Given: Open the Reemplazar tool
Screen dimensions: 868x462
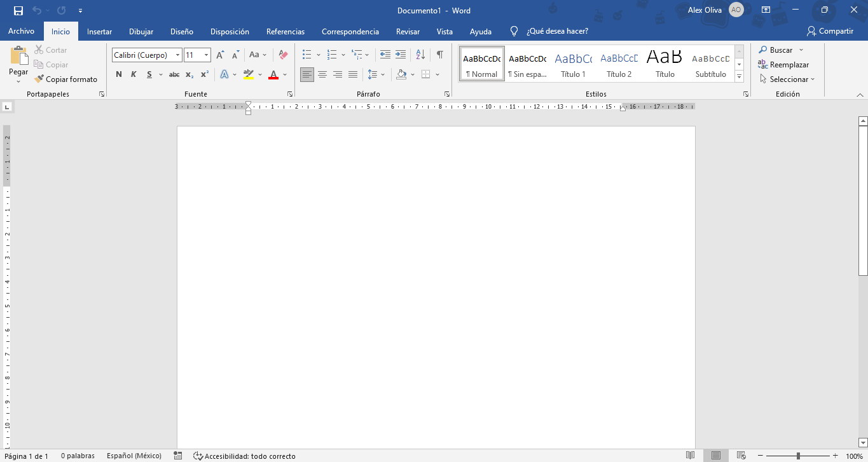Looking at the screenshot, I should pyautogui.click(x=783, y=64).
